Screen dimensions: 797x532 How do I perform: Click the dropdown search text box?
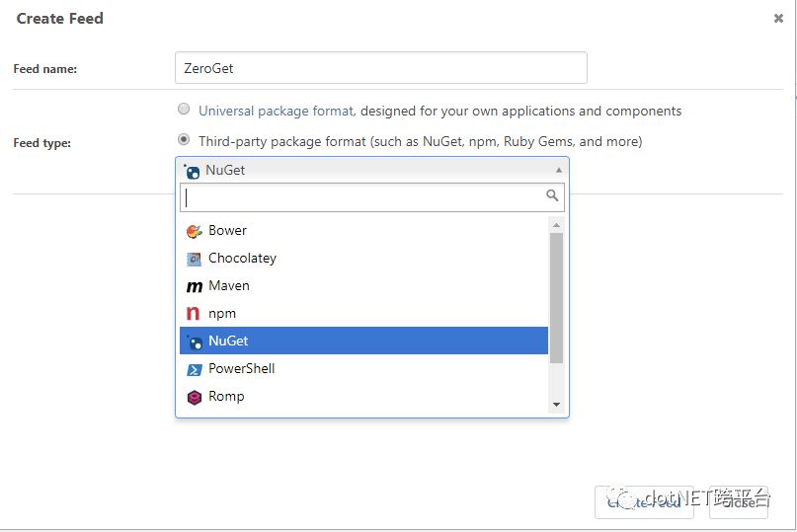(x=372, y=197)
